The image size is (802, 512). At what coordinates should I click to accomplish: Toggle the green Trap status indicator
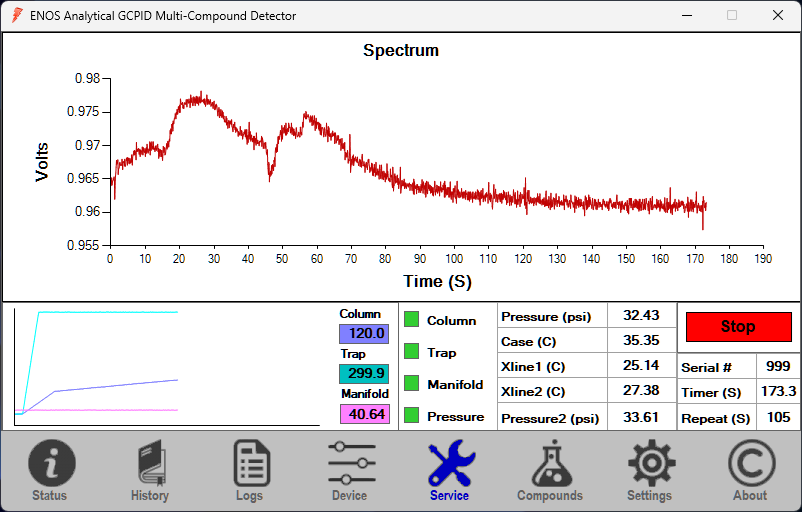pos(411,351)
